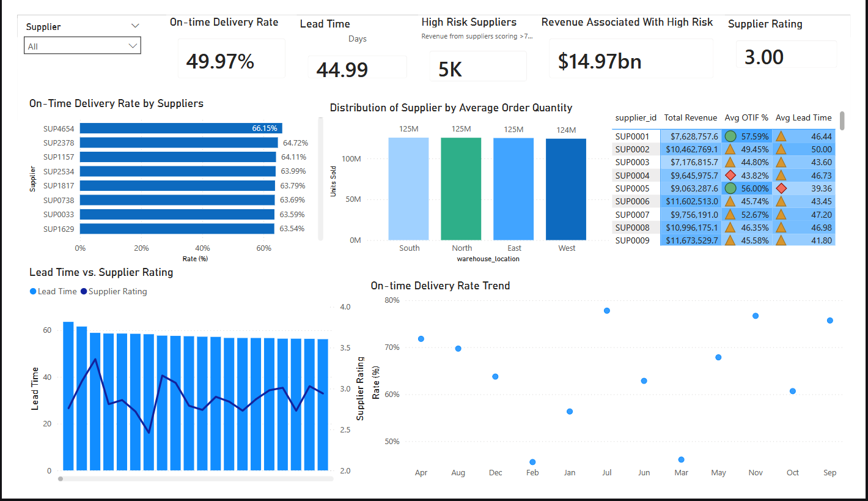Click the supplier table vertical scrollbar
The height and width of the screenshot is (501, 868).
(x=842, y=121)
